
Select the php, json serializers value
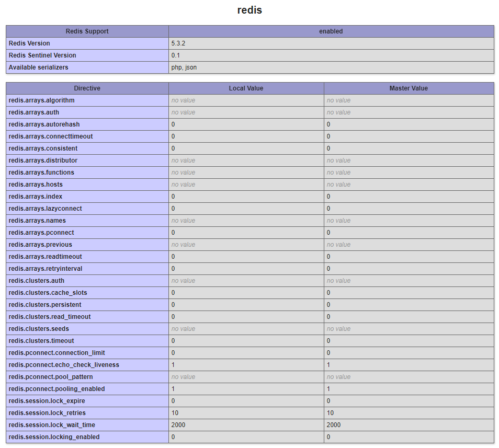coord(184,67)
